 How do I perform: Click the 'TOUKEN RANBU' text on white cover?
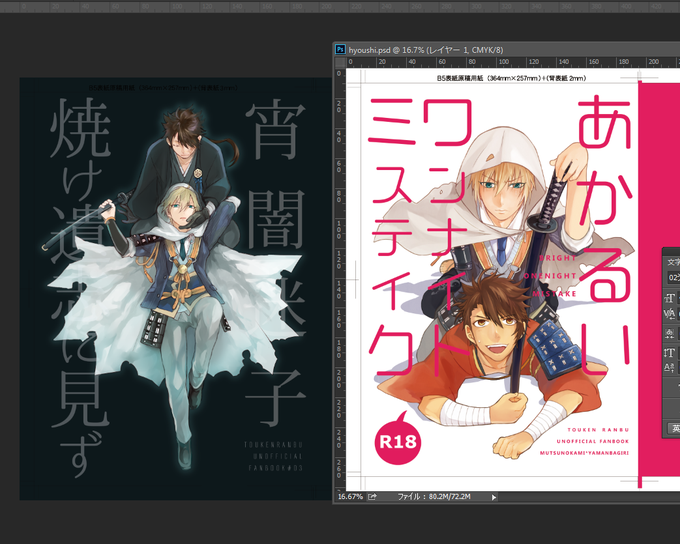(598, 429)
